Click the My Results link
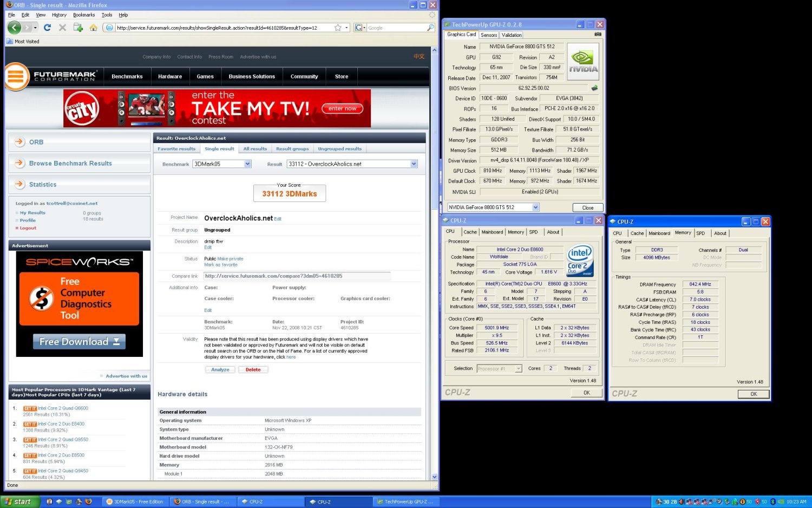Image resolution: width=812 pixels, height=508 pixels. [32, 213]
